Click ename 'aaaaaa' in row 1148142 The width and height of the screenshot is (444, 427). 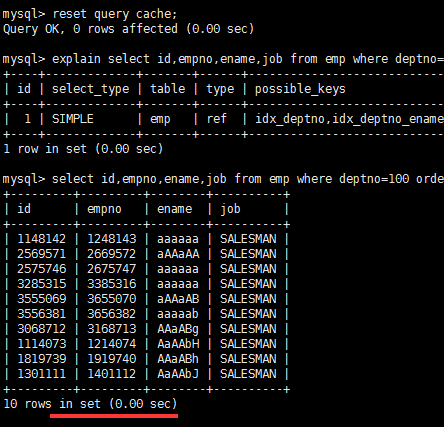pos(178,240)
